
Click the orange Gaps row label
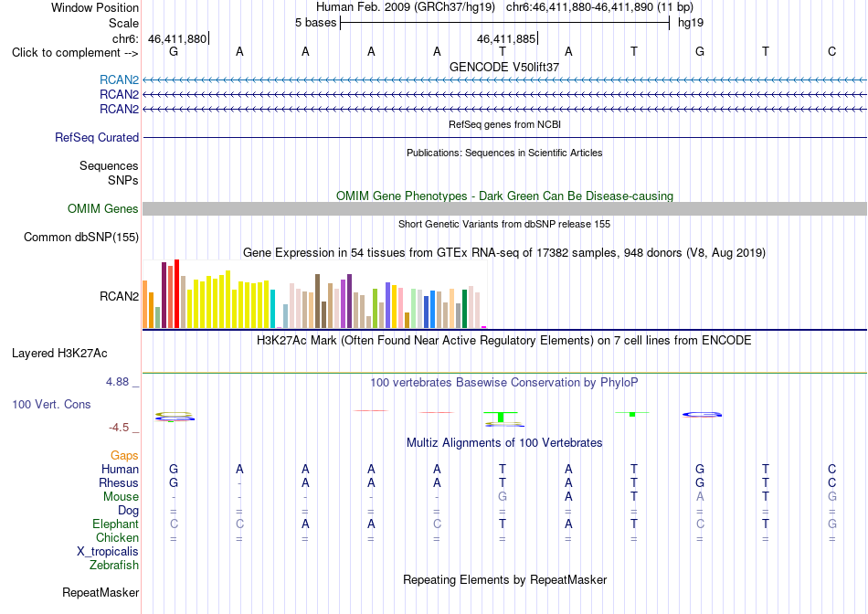tap(124, 455)
